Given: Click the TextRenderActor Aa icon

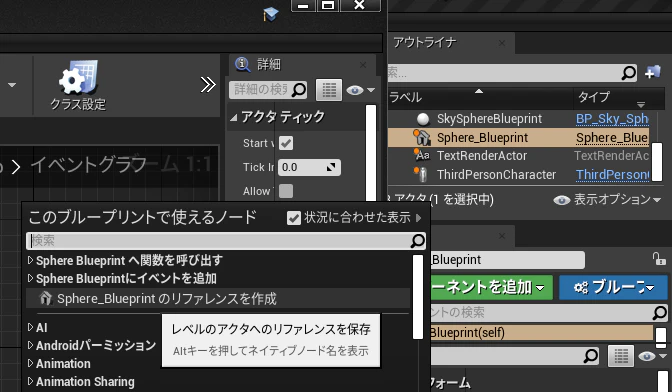Looking at the screenshot, I should coord(422,155).
